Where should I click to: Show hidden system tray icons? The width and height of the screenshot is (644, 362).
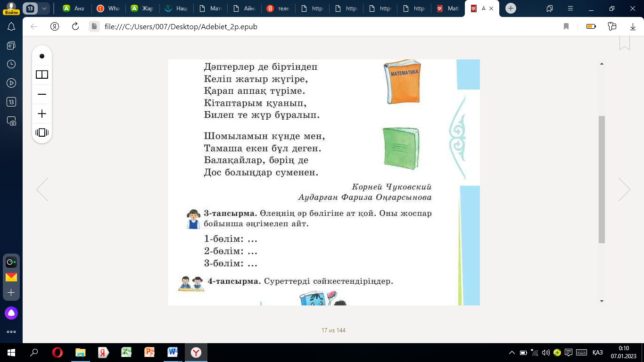point(512,352)
